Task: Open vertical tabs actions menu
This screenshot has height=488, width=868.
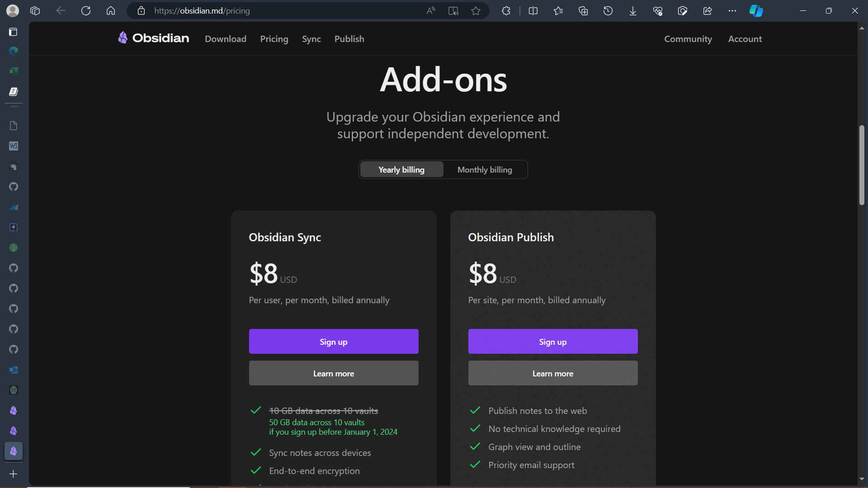Action: (13, 32)
